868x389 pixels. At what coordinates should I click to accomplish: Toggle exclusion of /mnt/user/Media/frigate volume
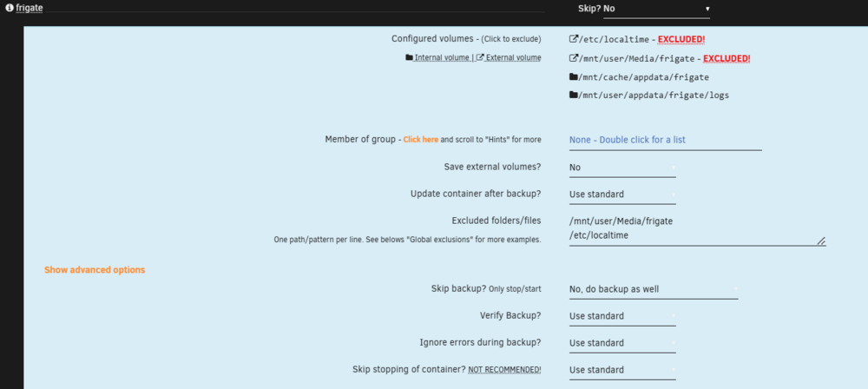[x=636, y=58]
